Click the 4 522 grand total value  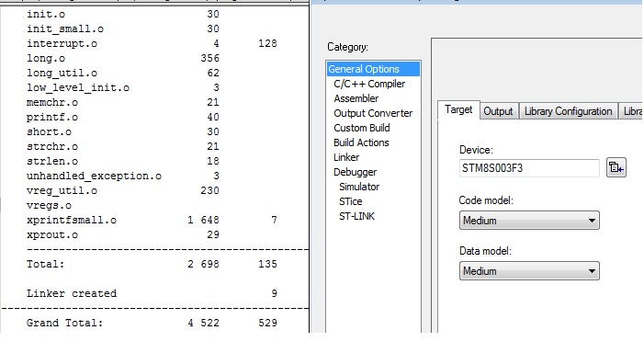point(203,323)
